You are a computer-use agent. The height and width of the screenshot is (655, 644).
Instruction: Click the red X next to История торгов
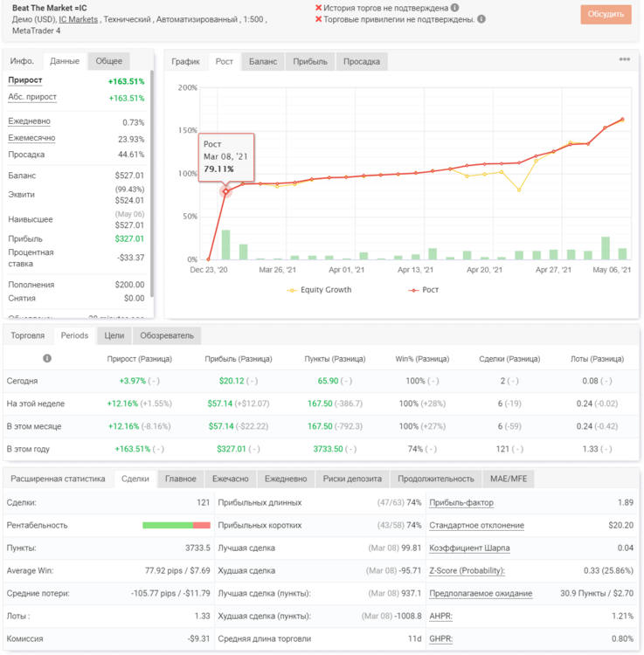(318, 8)
